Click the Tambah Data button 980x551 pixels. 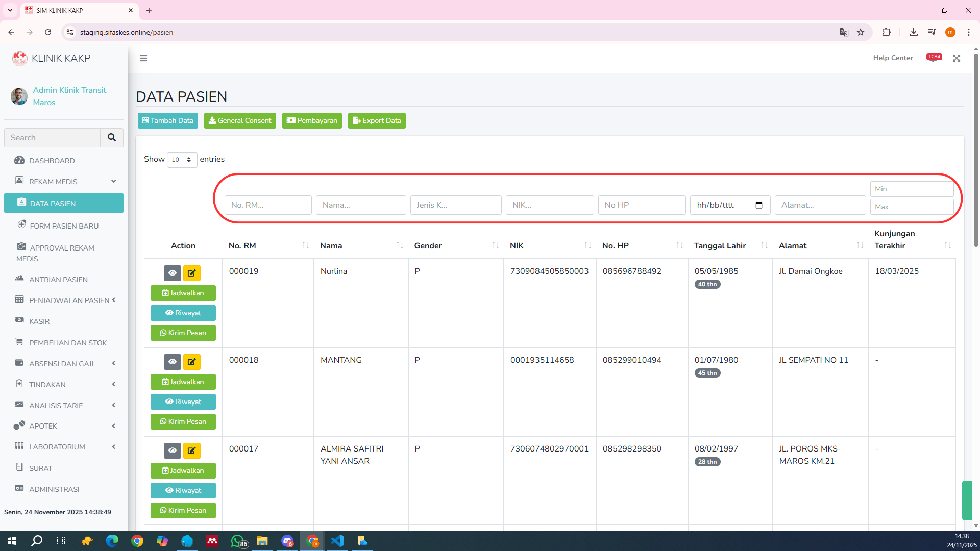(168, 121)
